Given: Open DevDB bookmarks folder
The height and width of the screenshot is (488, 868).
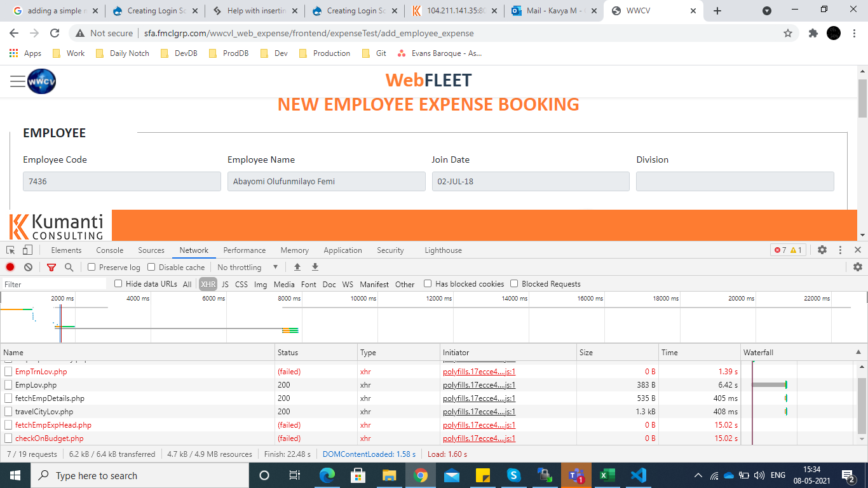Looking at the screenshot, I should (179, 53).
